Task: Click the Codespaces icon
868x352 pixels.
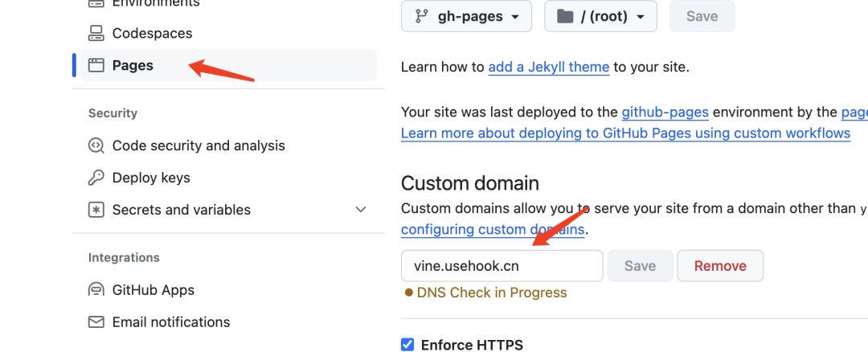Action: pyautogui.click(x=96, y=33)
